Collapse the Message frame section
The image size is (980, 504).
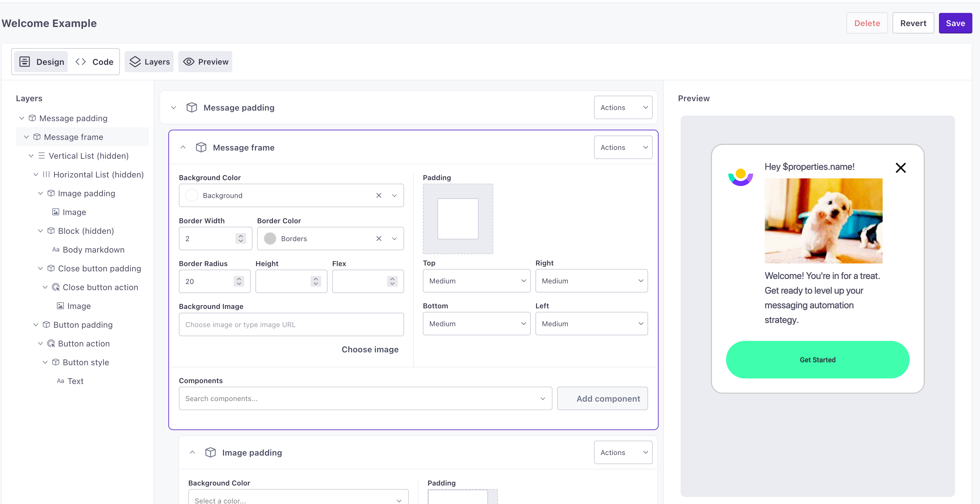[x=183, y=147]
